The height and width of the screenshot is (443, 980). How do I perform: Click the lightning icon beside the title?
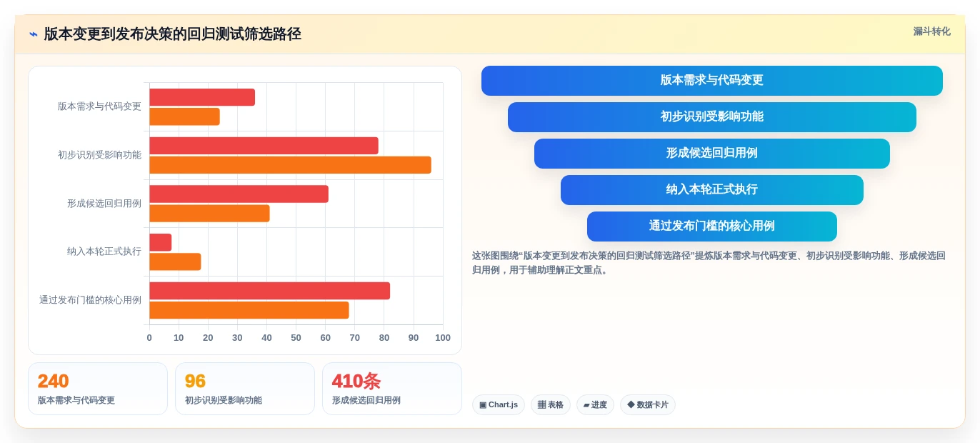[x=34, y=34]
